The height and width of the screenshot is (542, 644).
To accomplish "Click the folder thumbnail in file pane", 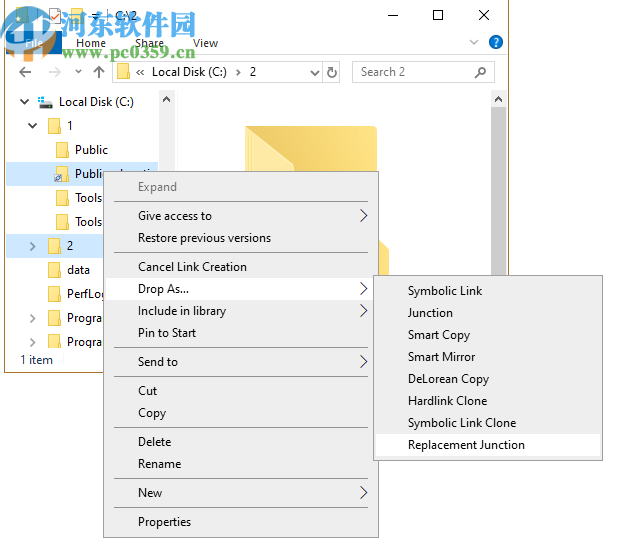I will (311, 149).
